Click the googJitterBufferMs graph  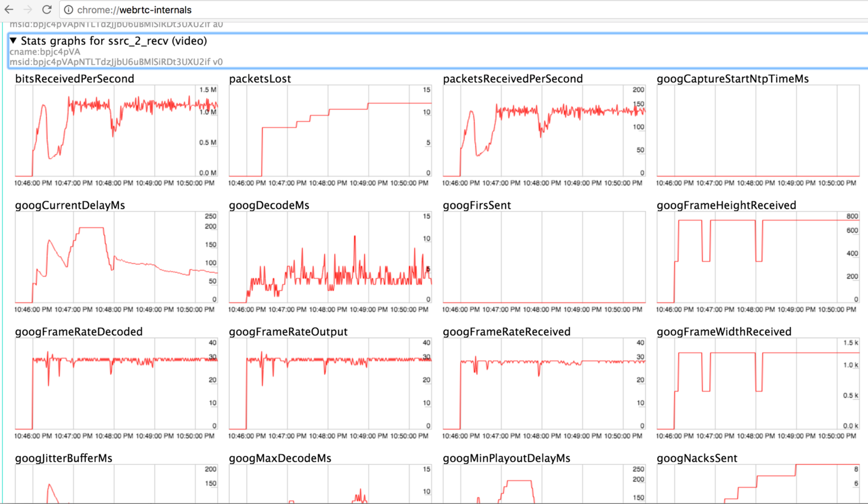pos(116,484)
